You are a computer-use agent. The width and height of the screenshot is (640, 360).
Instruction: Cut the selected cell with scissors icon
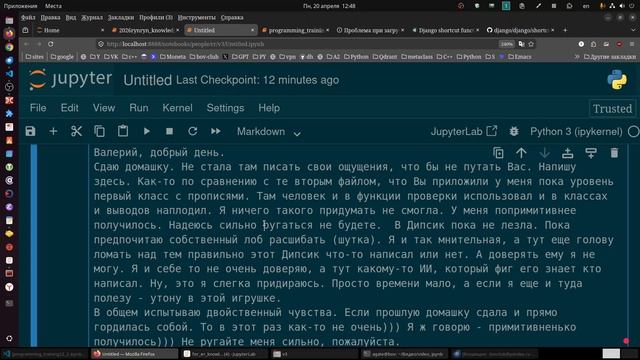[x=76, y=131]
